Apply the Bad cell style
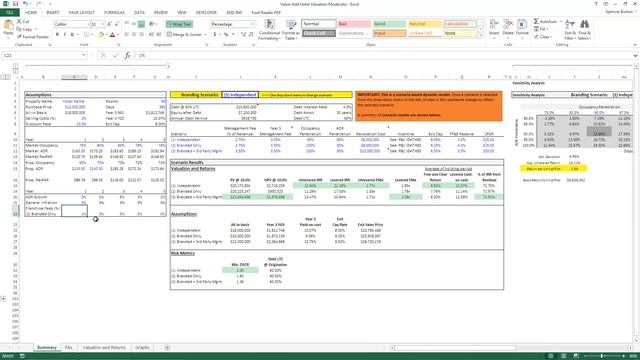The image size is (640, 360). 354,24
